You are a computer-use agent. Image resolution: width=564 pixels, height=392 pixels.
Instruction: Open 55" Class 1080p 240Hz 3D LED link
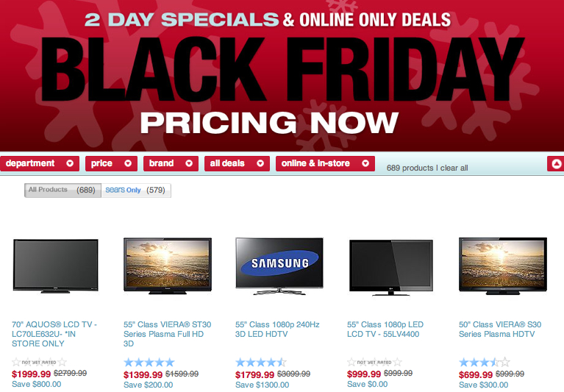277,329
